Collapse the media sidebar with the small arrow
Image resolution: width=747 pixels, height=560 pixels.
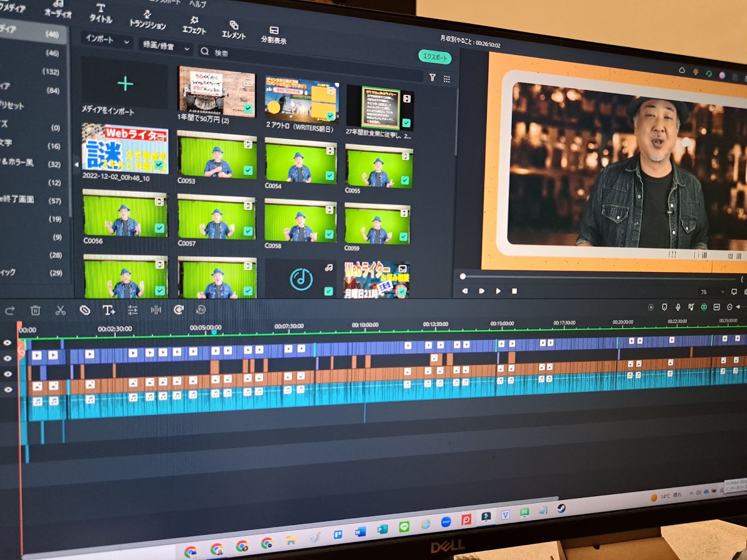[x=76, y=164]
